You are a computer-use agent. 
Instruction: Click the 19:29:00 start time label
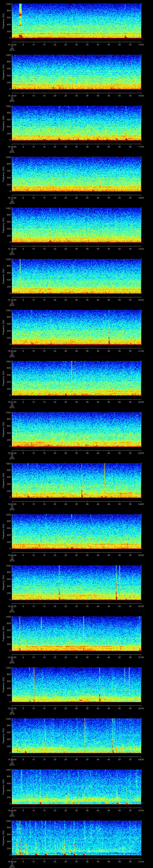(12, 810)
